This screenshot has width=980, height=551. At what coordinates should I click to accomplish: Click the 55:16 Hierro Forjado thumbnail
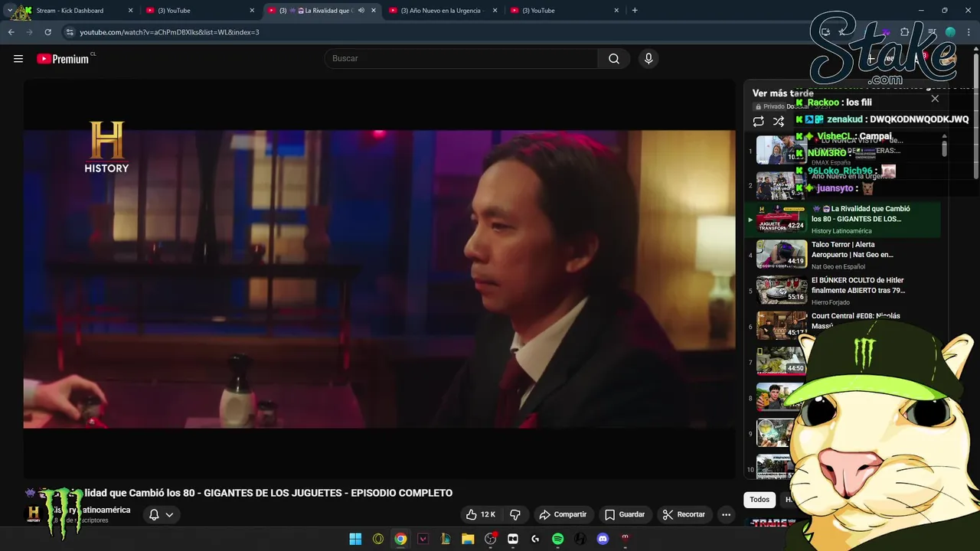[x=782, y=290]
